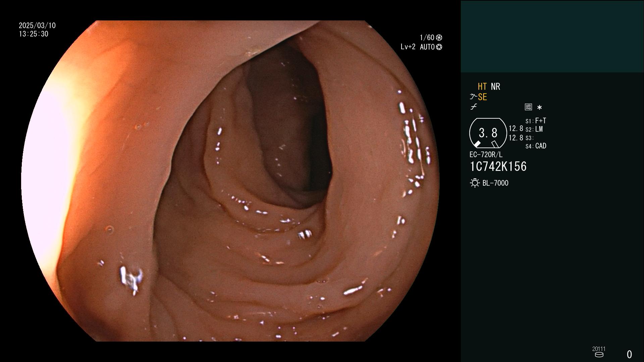Click the color enhancement curve icon below SE
This screenshot has height=362, width=644.
coord(474,107)
